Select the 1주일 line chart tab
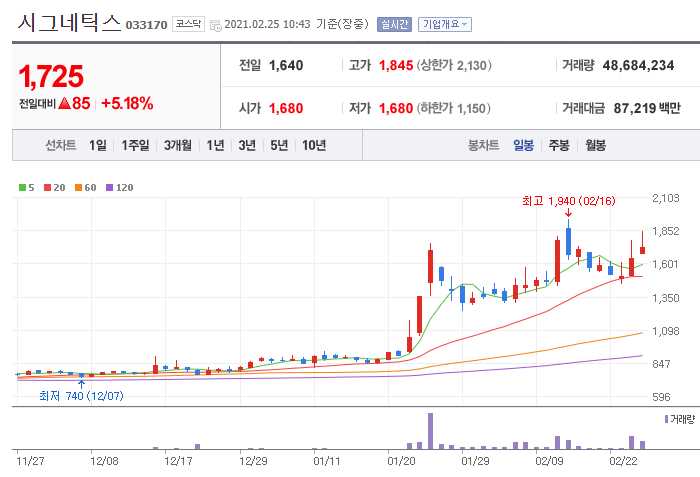 tap(136, 145)
